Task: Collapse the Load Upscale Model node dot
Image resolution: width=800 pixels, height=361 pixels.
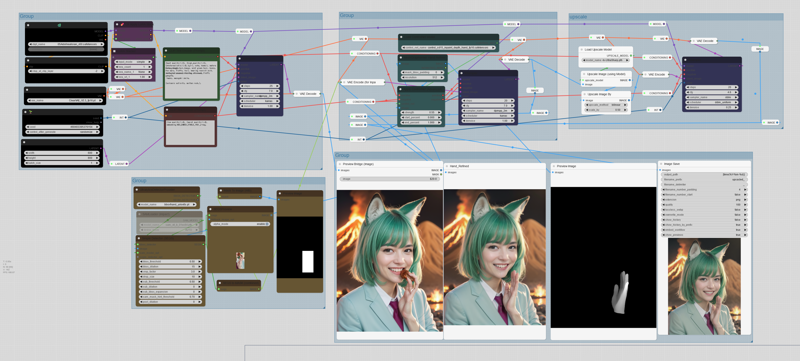Action: [x=582, y=50]
